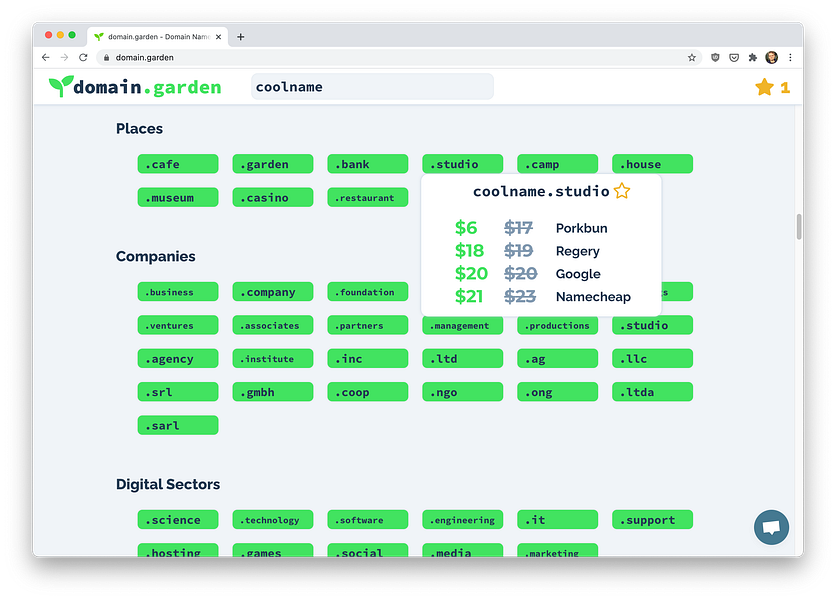
Task: Select the .business extension
Action: (x=178, y=292)
